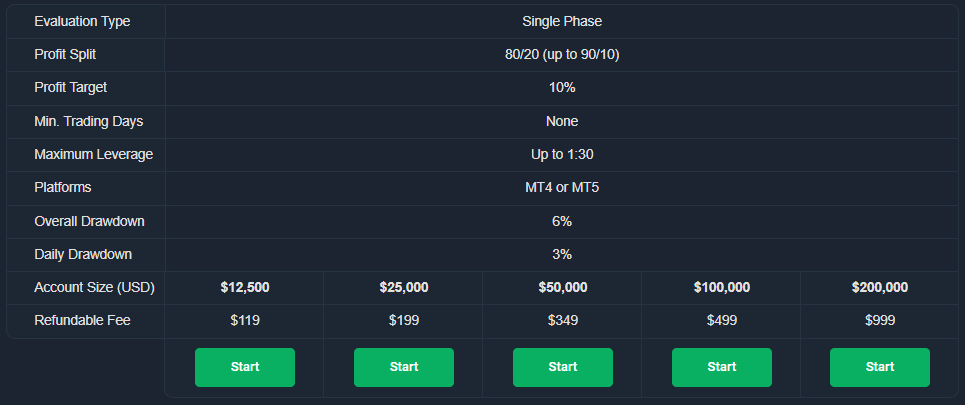
Task: Click the MT4 or MT5 platforms value
Action: coord(562,188)
